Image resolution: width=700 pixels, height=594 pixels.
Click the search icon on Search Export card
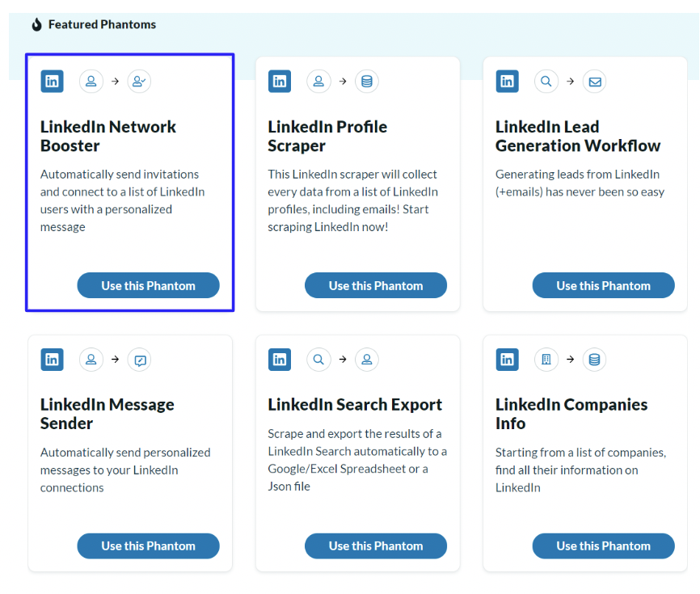[318, 360]
